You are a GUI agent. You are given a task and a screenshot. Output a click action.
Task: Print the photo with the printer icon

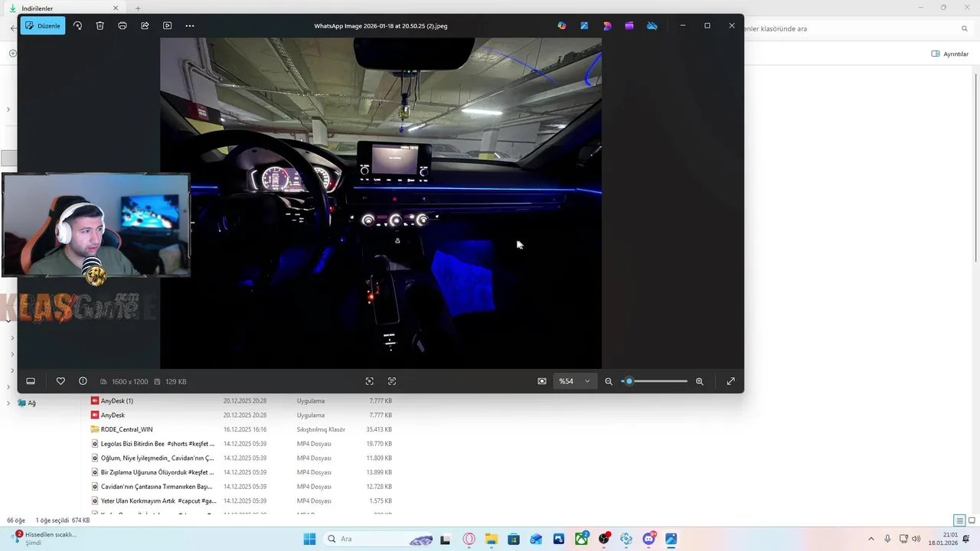coord(122,25)
